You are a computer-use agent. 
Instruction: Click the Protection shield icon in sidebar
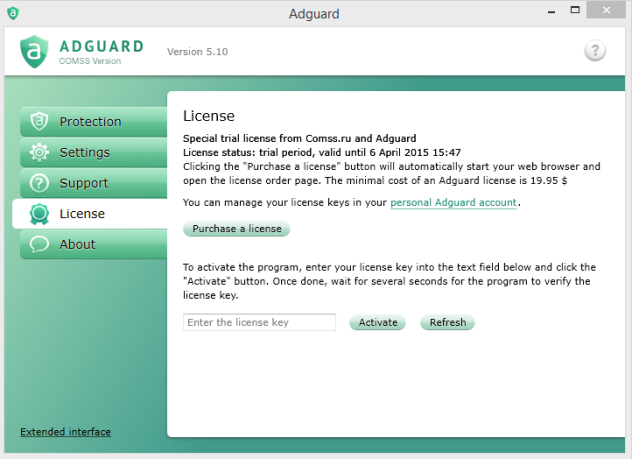[x=39, y=121]
